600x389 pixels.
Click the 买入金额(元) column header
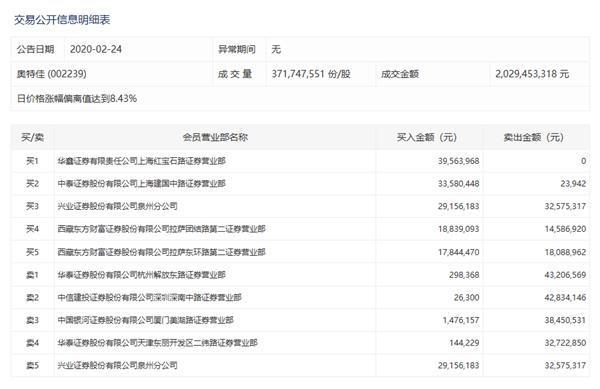coord(427,137)
